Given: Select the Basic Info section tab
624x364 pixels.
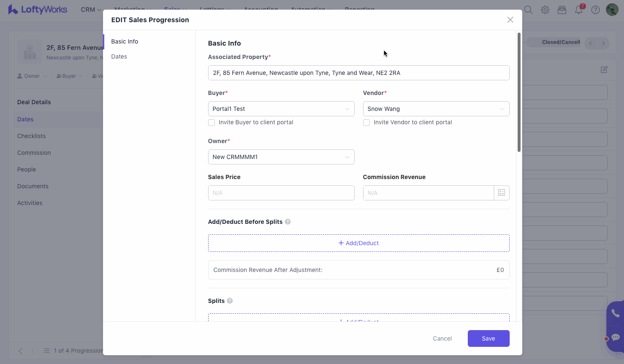Looking at the screenshot, I should (x=125, y=41).
